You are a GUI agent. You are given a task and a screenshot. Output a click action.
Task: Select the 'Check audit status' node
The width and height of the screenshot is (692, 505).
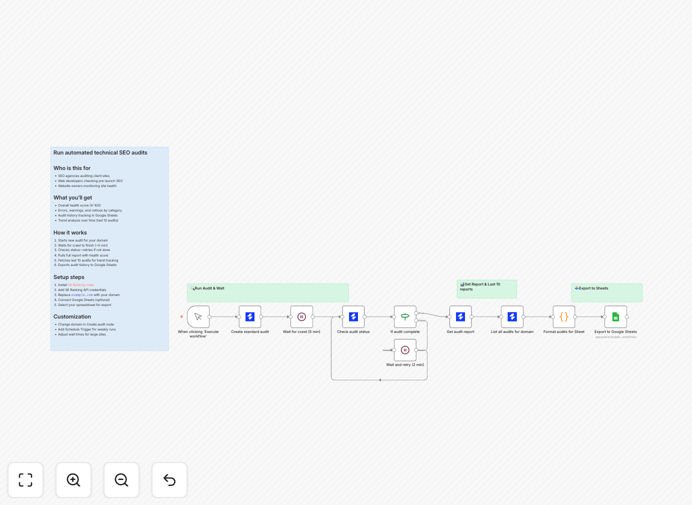click(353, 317)
